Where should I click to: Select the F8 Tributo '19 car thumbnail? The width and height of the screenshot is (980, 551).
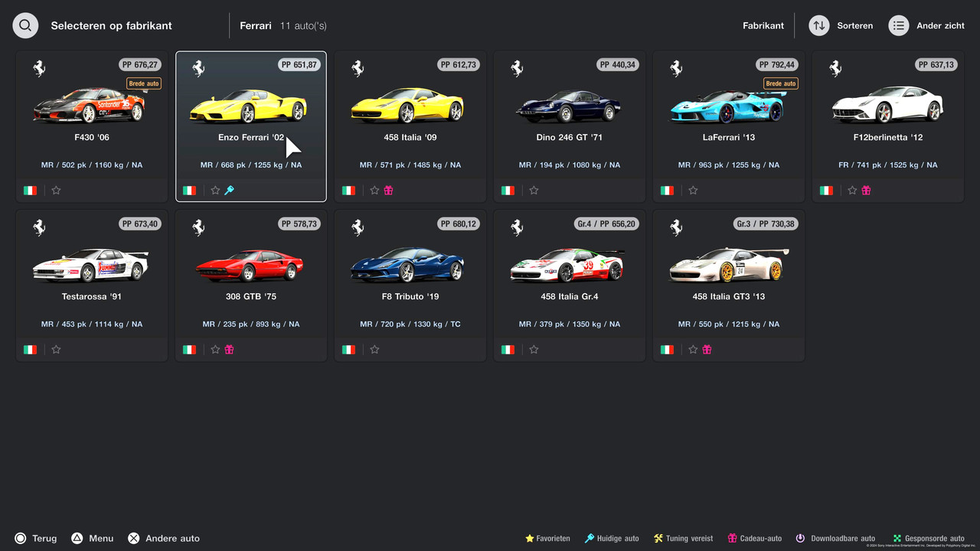pyautogui.click(x=408, y=265)
